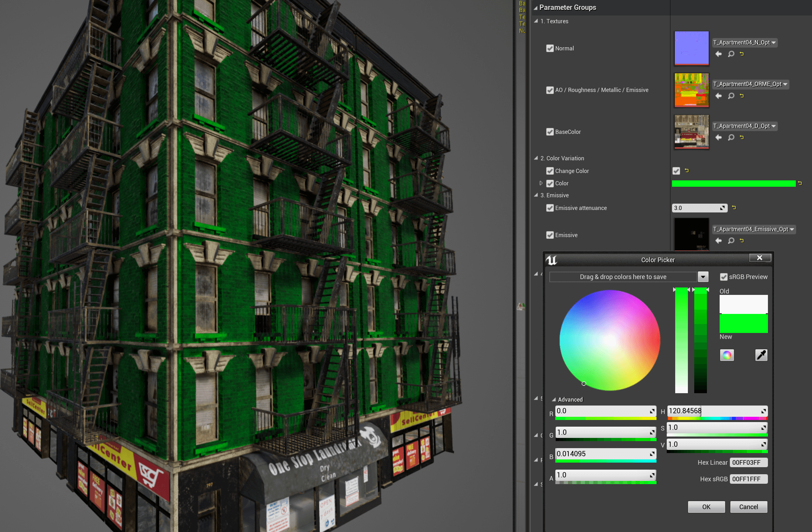
Task: Click use-selected-asset arrow for Emissive texture
Action: [x=718, y=241]
